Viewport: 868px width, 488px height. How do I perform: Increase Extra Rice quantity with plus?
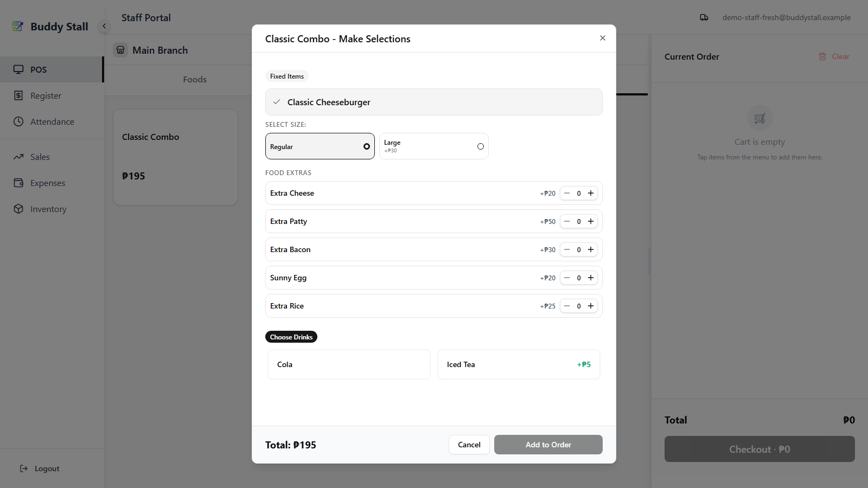[x=591, y=306]
